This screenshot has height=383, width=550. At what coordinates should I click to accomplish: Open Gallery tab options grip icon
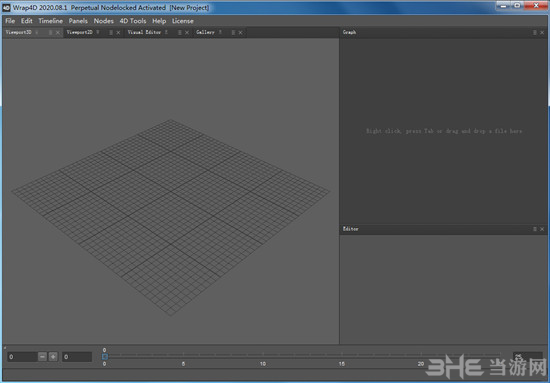click(233, 33)
